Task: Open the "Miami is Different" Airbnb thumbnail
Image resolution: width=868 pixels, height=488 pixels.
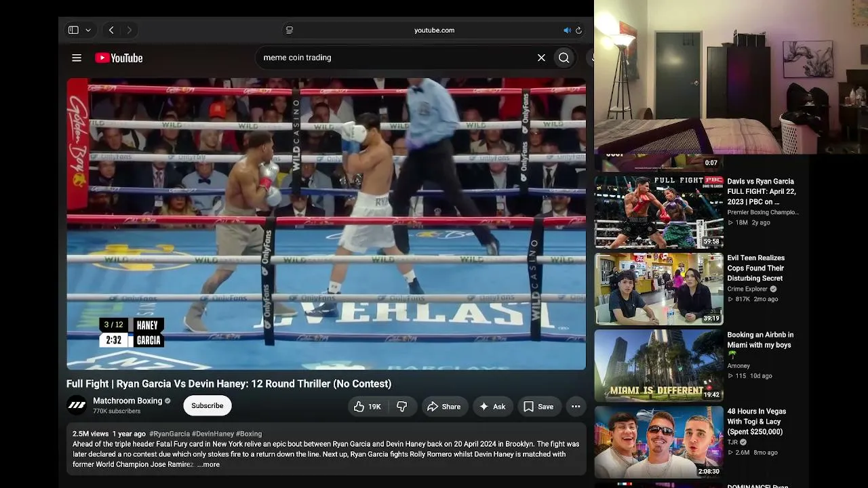Action: pyautogui.click(x=659, y=365)
